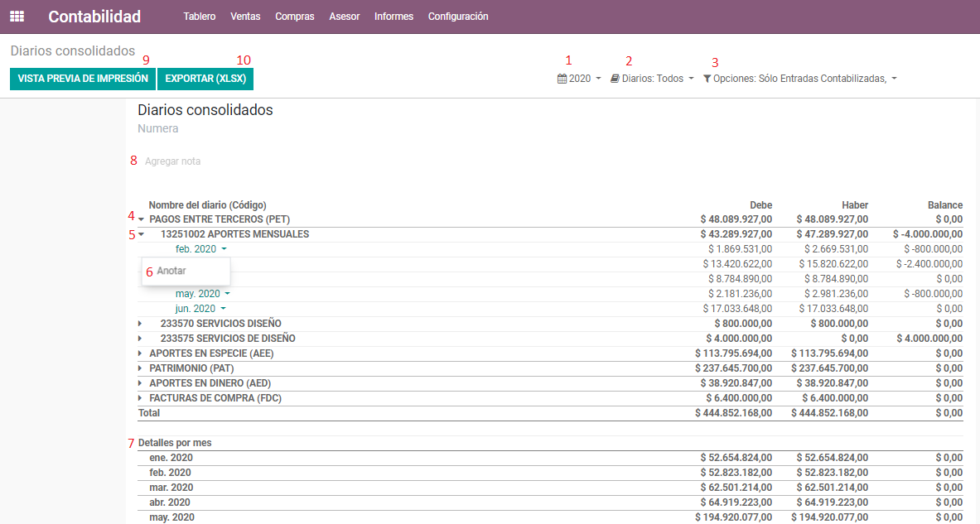The image size is (980, 524).
Task: Click the ene. 2020 monthly detail row
Action: coord(550,458)
